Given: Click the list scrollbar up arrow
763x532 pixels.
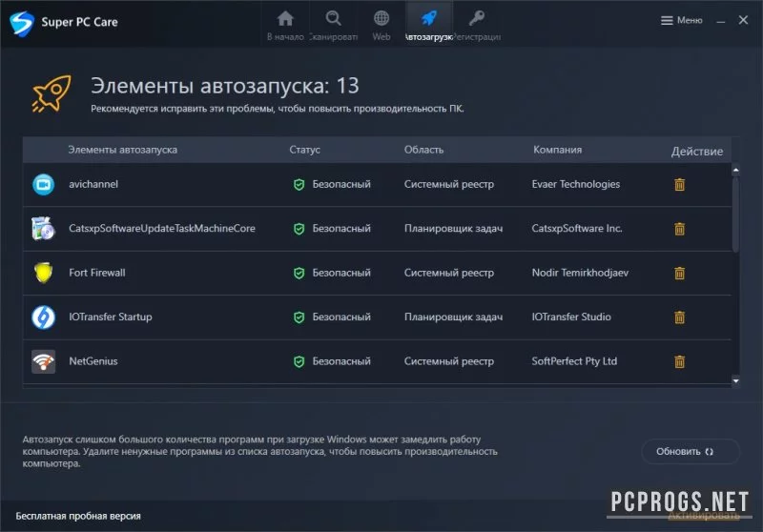Looking at the screenshot, I should tap(735, 170).
